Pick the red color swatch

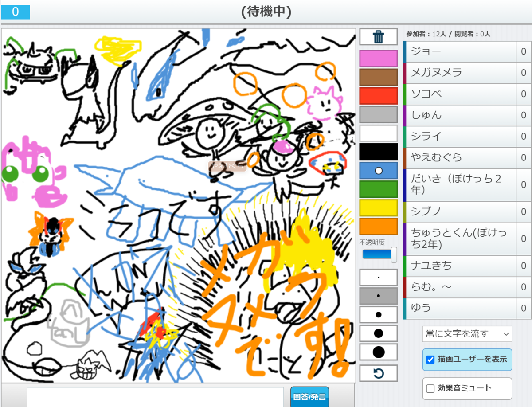tap(378, 96)
